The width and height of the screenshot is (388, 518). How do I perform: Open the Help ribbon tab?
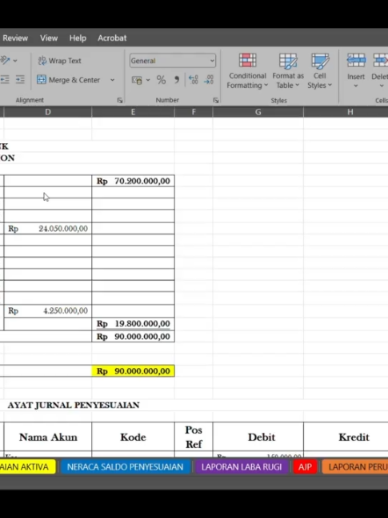(78, 38)
